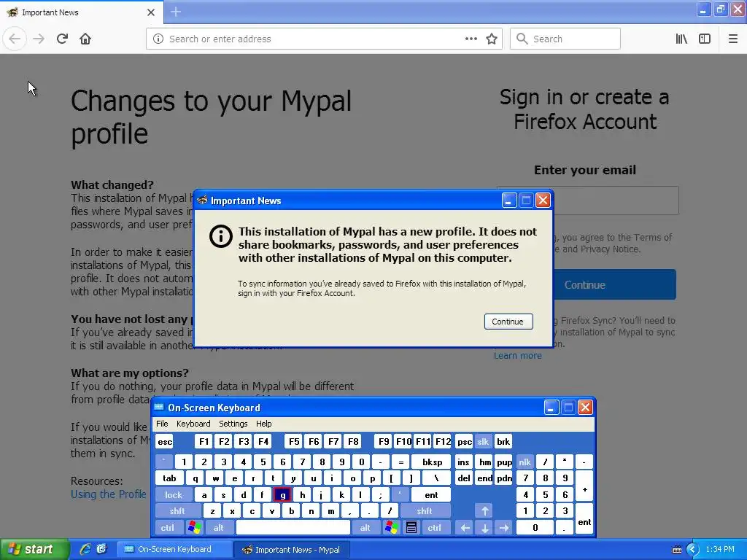Click the numpad plus key

pos(584,486)
